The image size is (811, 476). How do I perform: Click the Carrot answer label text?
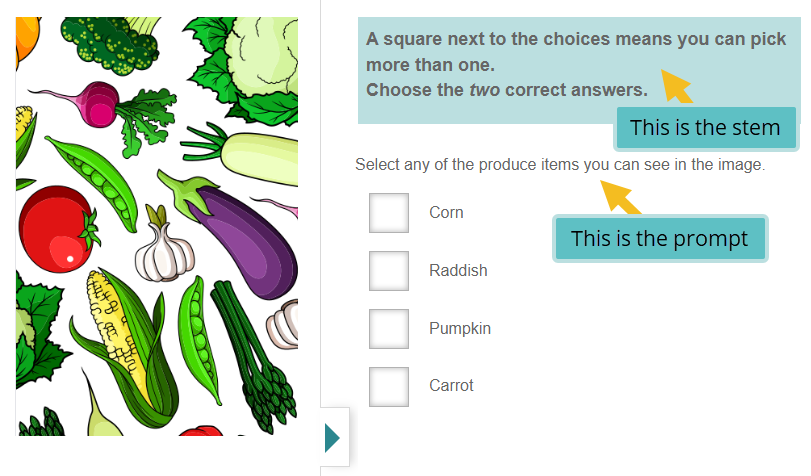click(x=451, y=386)
